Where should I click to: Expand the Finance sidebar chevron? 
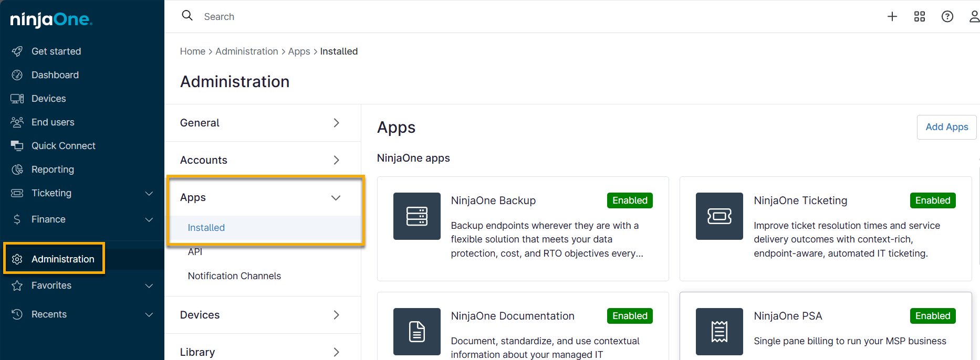pyautogui.click(x=149, y=220)
